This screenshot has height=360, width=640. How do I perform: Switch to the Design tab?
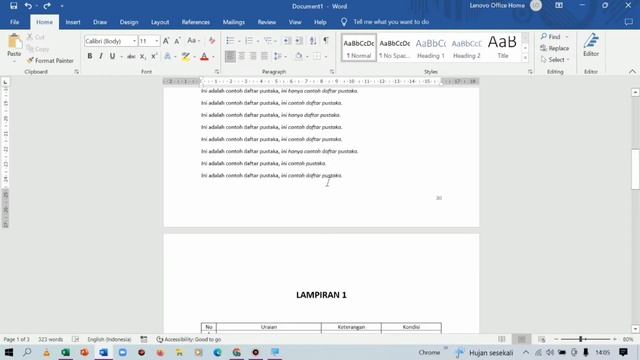point(129,22)
